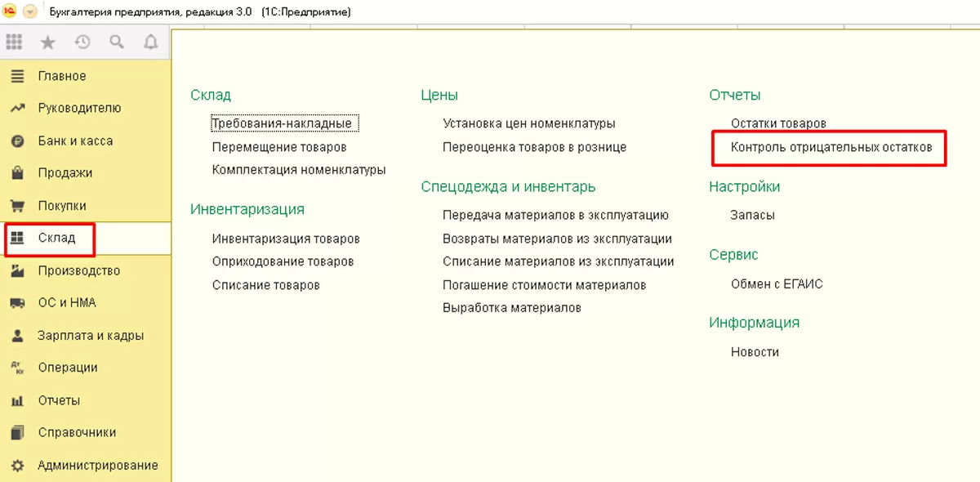This screenshot has width=980, height=482.
Task: Click the Администрирование gear icon
Action: point(17,465)
